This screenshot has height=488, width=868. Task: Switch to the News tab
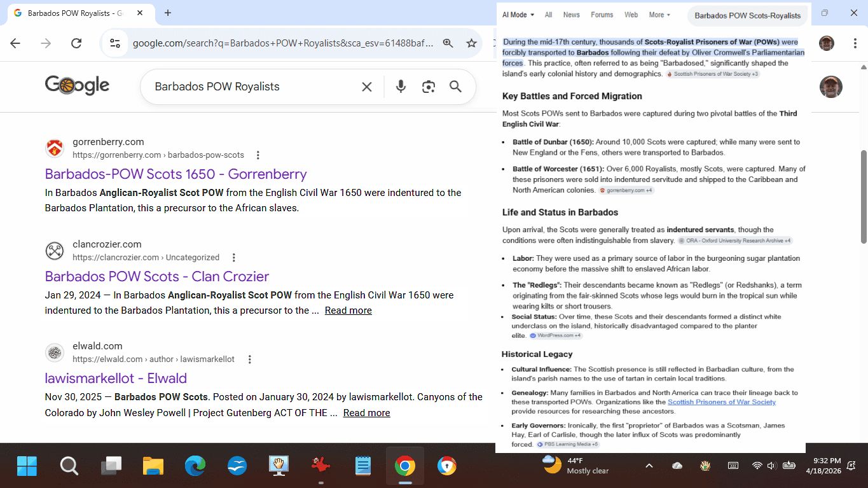tap(571, 15)
